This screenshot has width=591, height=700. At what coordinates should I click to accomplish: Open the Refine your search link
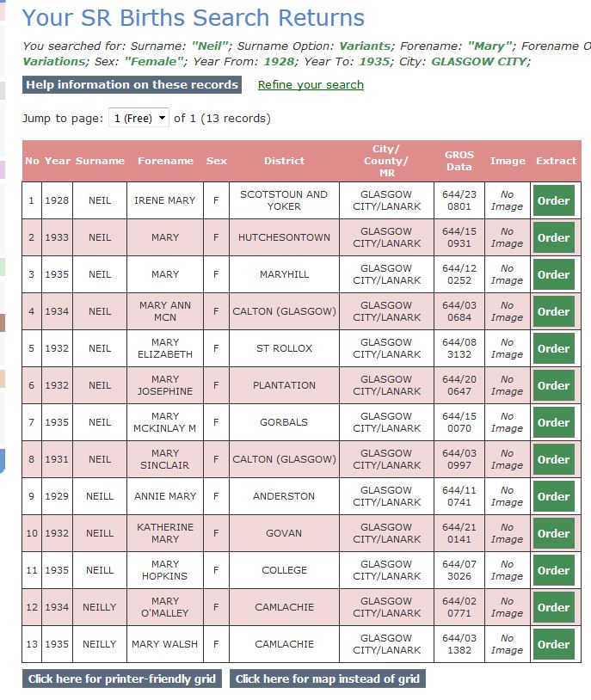(x=311, y=85)
